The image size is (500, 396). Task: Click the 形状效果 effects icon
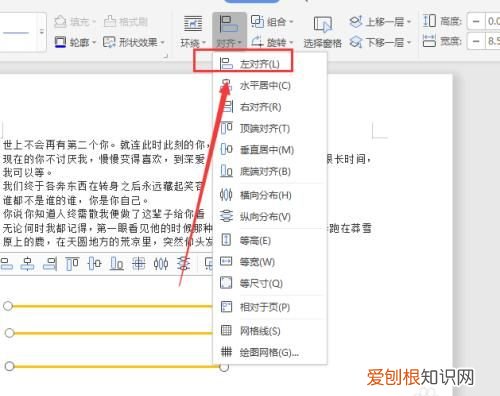109,42
